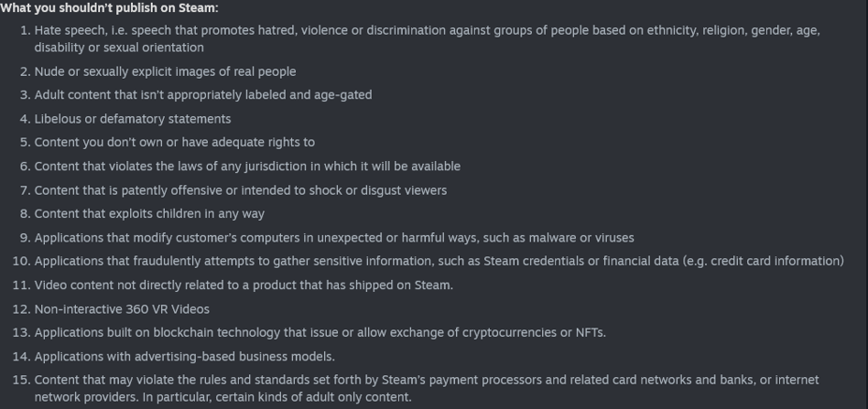Select the patently offensive content item
The image size is (868, 409).
[240, 189]
